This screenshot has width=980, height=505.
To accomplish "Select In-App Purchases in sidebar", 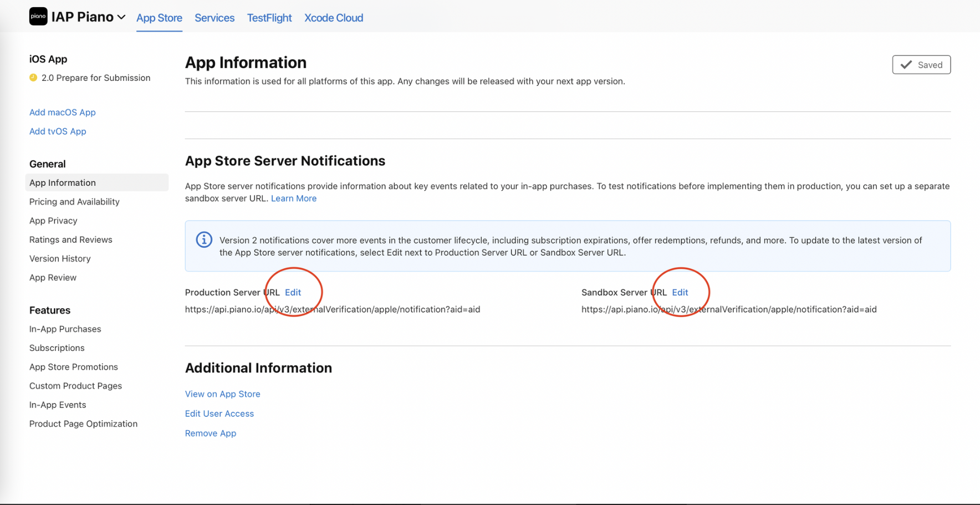I will (65, 329).
